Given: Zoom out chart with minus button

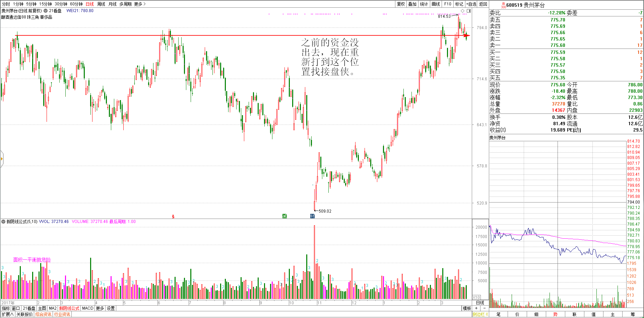Looking at the screenshot, I should click(x=485, y=308).
